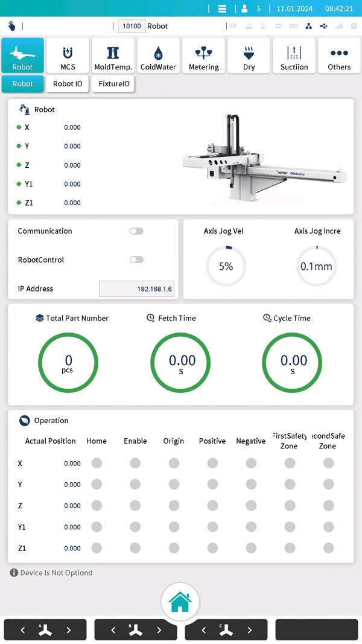
Task: Open the MCS module
Action: tap(68, 56)
